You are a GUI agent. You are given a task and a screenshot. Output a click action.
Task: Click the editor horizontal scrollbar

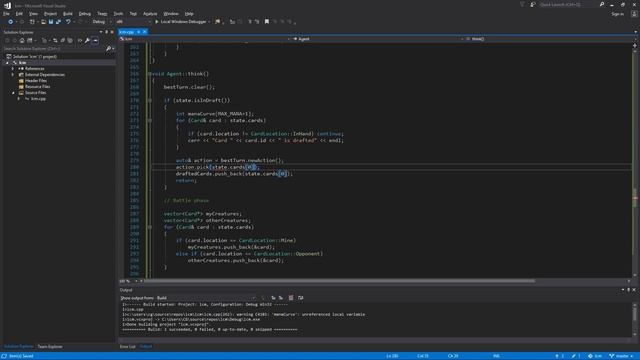(339, 281)
